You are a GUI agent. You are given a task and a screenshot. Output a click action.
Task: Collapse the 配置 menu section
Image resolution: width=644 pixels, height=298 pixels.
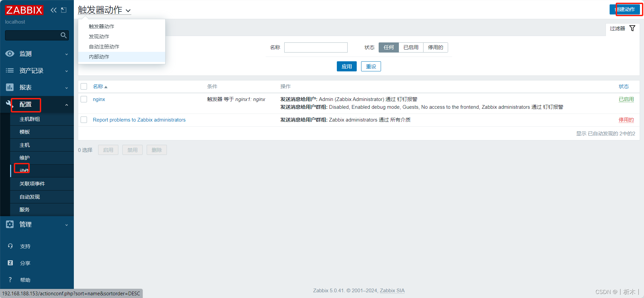point(66,105)
